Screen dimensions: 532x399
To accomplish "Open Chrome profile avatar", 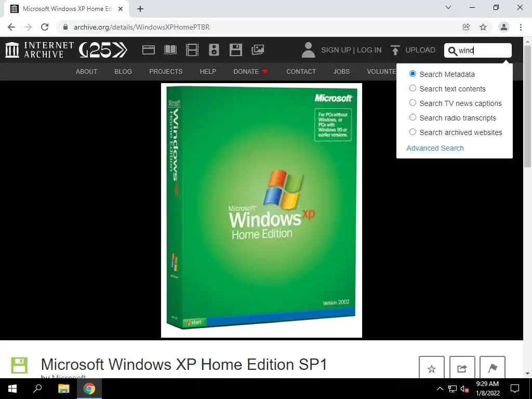I will 504,27.
